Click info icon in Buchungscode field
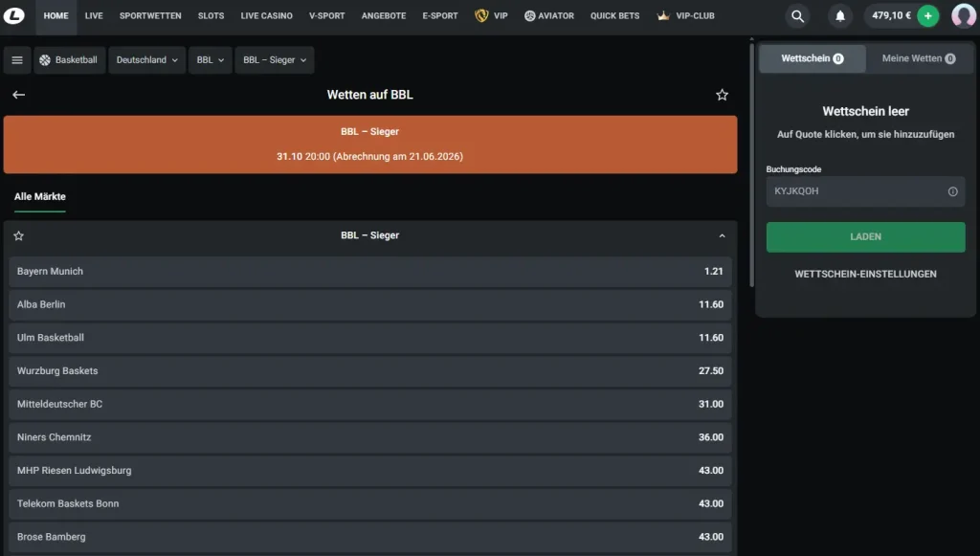The width and height of the screenshot is (980, 556). [952, 191]
